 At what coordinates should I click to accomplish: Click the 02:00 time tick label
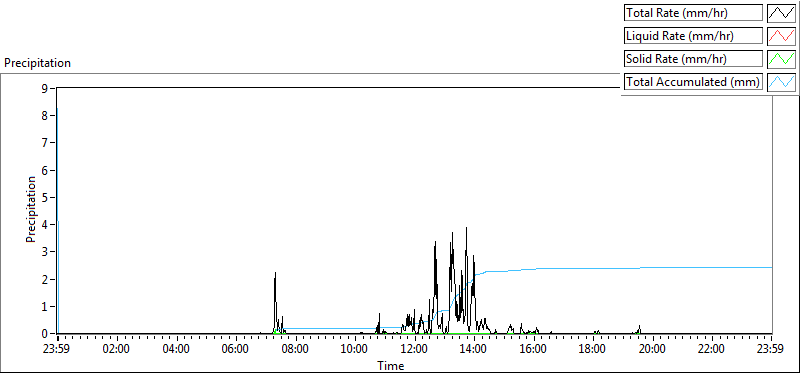[x=117, y=350]
